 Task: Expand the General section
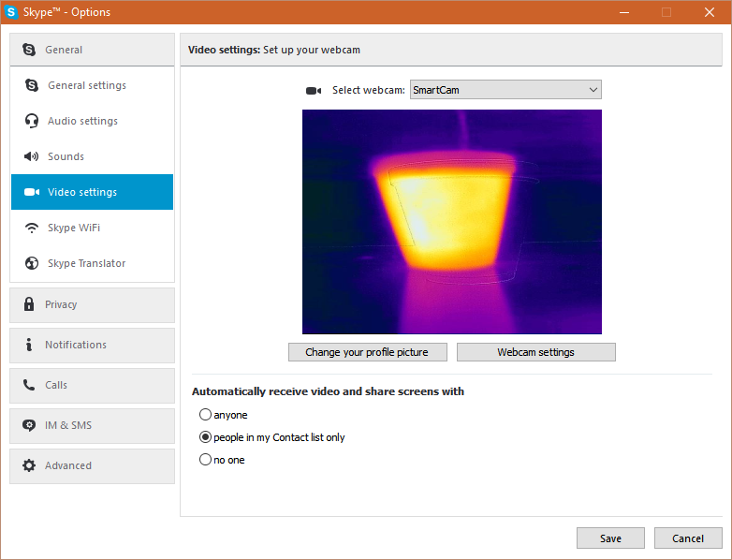pyautogui.click(x=92, y=50)
